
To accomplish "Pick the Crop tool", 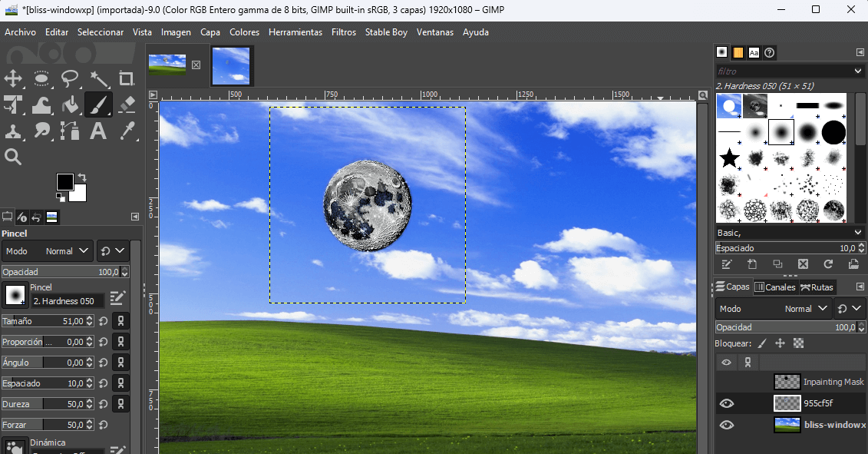I will (126, 78).
